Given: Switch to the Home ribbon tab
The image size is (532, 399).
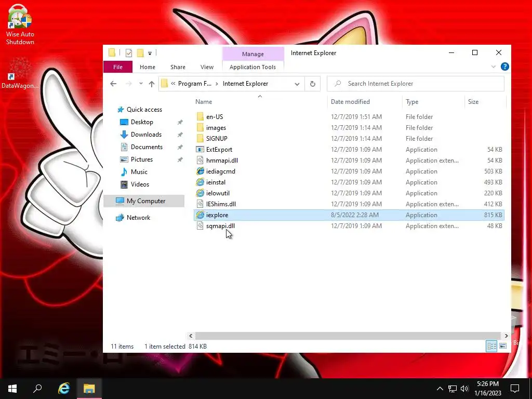Looking at the screenshot, I should point(147,67).
